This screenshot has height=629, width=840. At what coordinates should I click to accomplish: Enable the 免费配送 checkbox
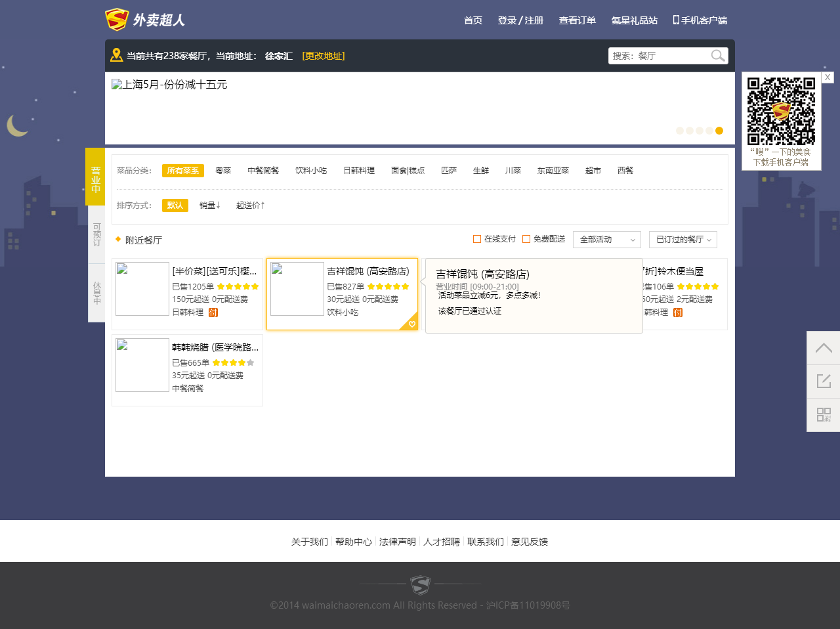[526, 239]
